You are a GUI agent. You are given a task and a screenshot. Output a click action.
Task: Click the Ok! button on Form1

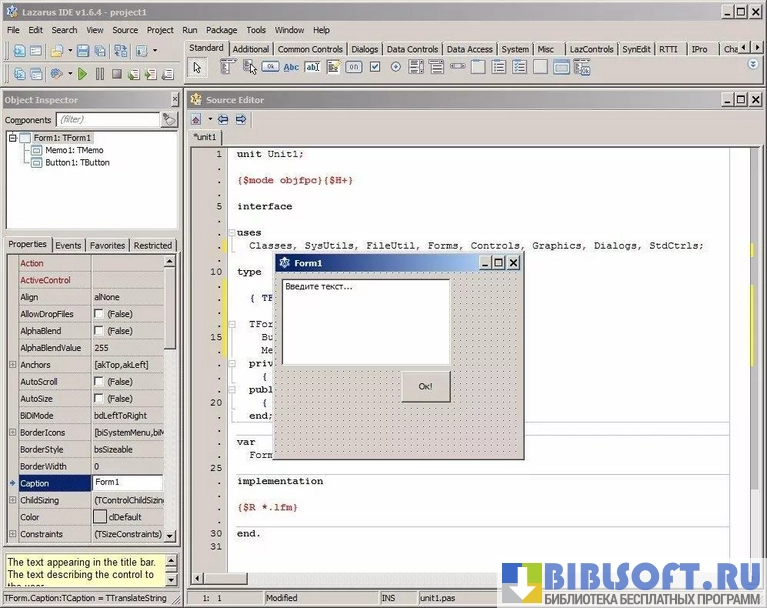click(425, 386)
